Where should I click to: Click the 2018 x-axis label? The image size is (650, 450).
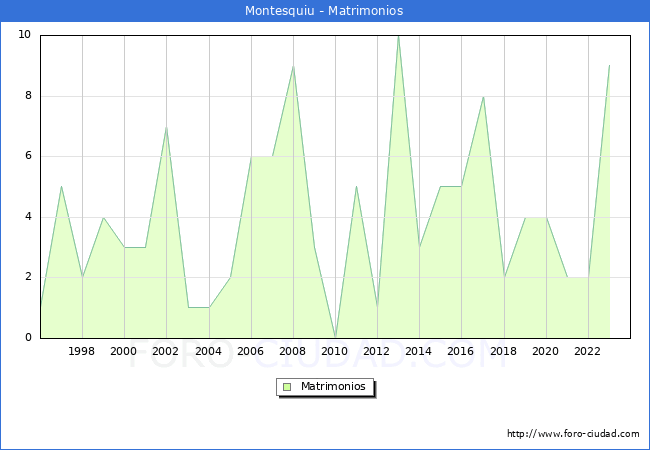[x=503, y=351]
